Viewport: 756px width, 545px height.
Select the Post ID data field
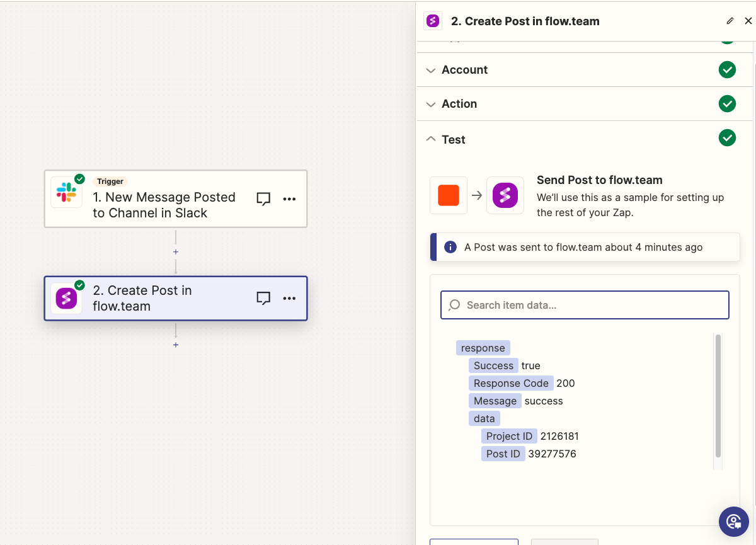tap(503, 454)
